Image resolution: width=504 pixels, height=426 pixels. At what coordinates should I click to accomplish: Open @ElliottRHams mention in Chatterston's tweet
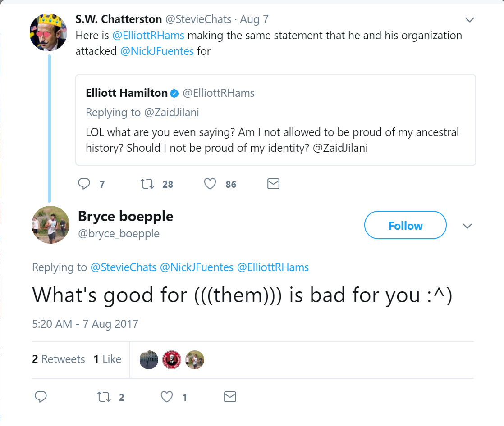(x=148, y=36)
